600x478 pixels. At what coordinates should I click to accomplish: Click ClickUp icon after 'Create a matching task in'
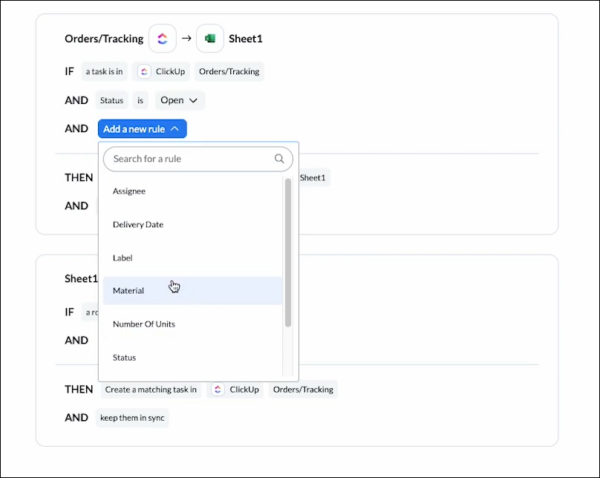coord(218,388)
